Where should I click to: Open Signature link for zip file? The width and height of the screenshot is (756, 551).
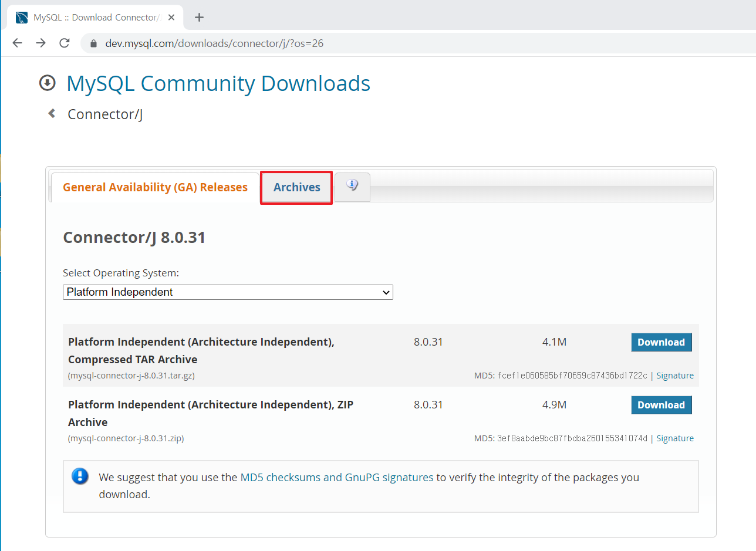coord(675,438)
